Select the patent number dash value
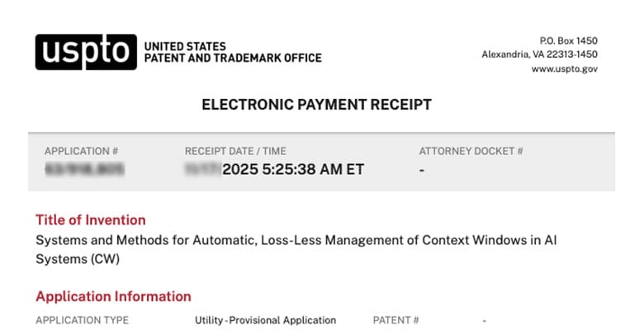Image resolution: width=644 pixels, height=330 pixels. (485, 320)
